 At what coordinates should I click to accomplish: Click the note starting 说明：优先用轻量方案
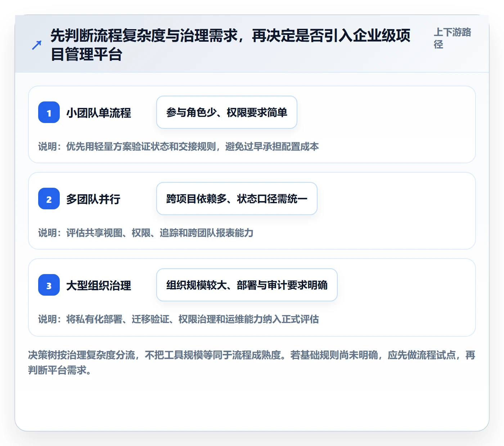(x=179, y=146)
